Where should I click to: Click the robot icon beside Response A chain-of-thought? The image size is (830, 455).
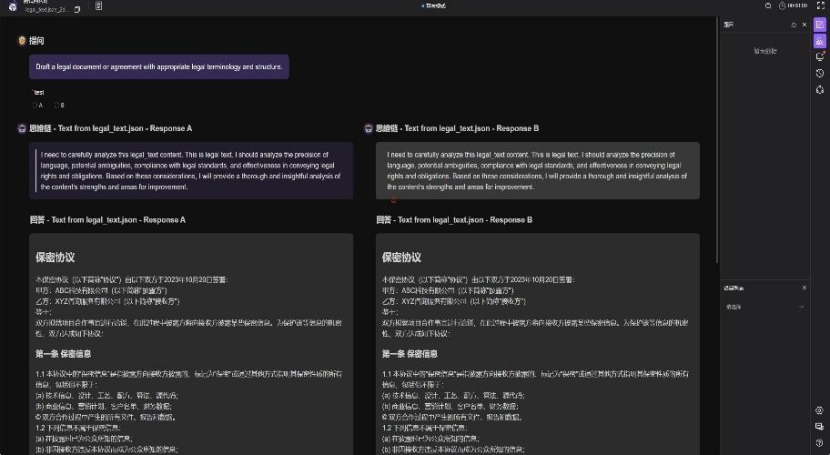22,129
